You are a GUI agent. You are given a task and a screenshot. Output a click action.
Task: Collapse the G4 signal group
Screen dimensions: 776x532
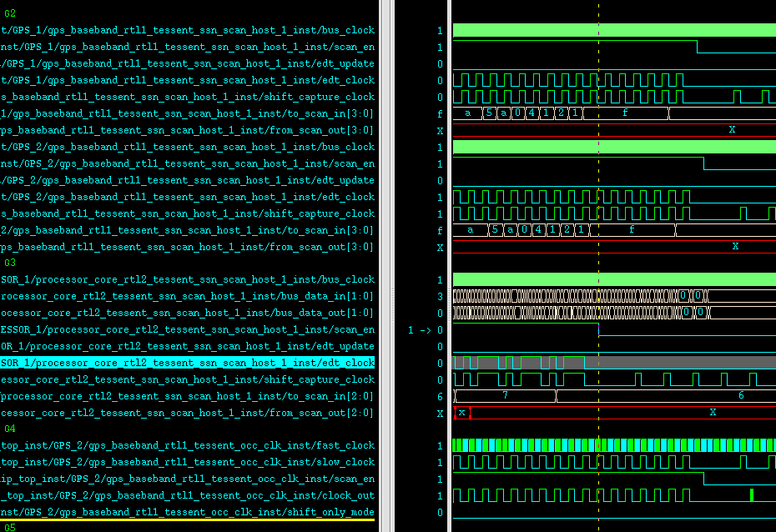click(10, 429)
